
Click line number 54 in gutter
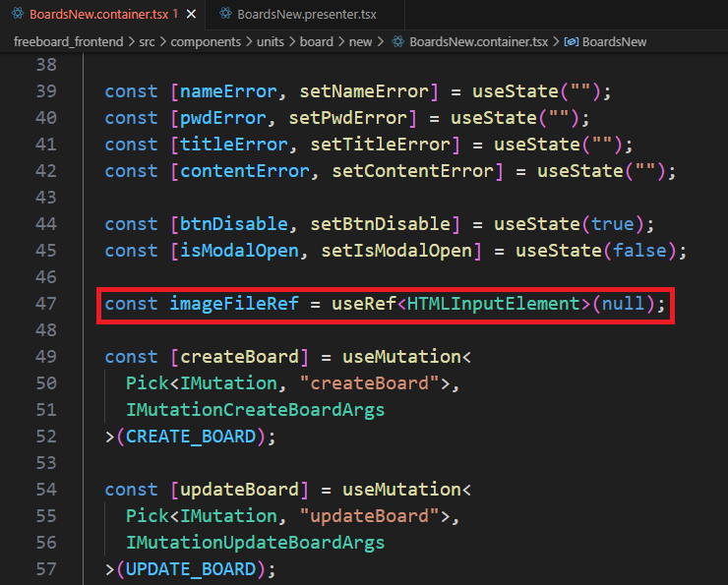point(46,489)
